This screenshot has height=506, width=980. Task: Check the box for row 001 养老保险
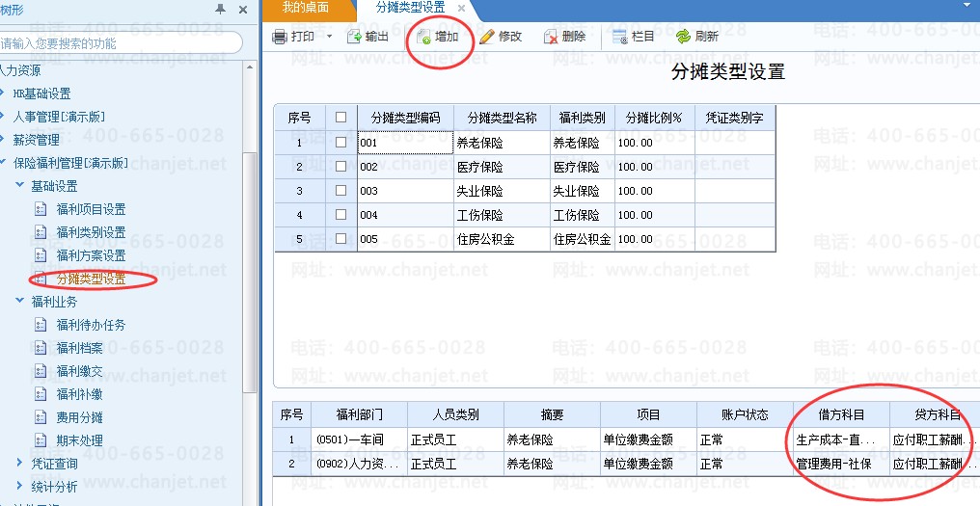tap(340, 143)
